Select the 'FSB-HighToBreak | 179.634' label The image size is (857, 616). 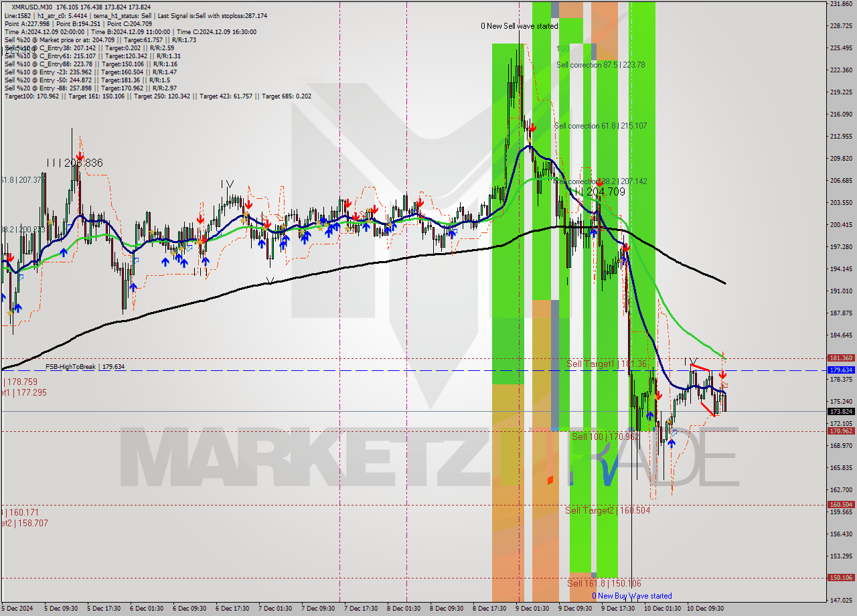coord(85,367)
